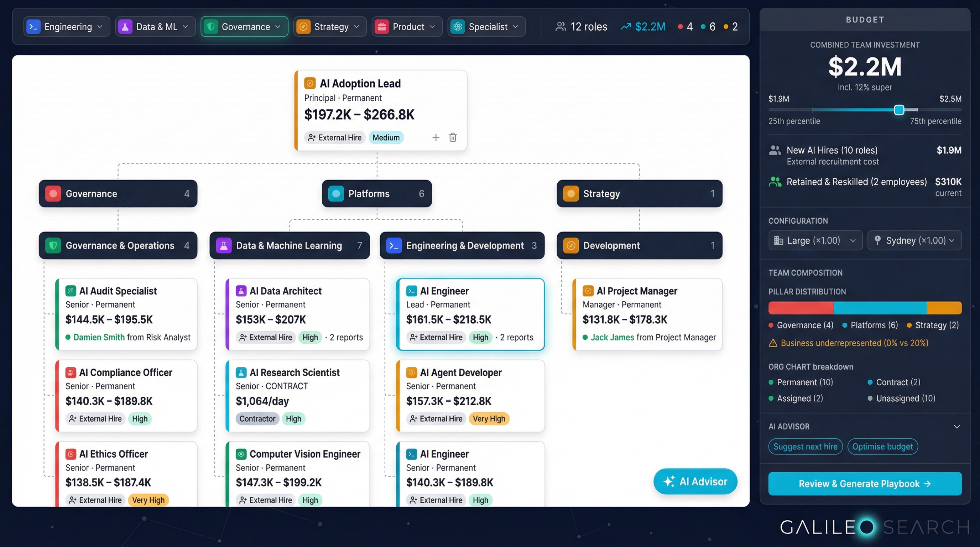Click the people icon beside 12 roles

click(x=560, y=26)
